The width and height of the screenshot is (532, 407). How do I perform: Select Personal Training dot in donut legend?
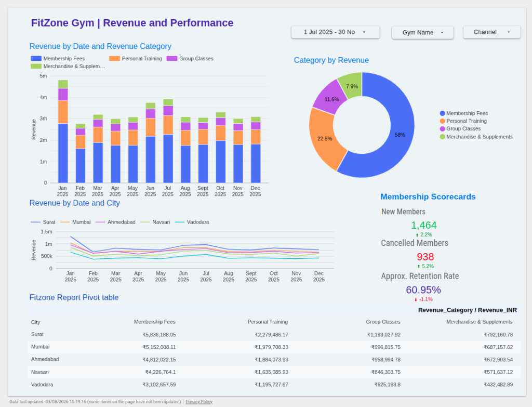pos(442,121)
